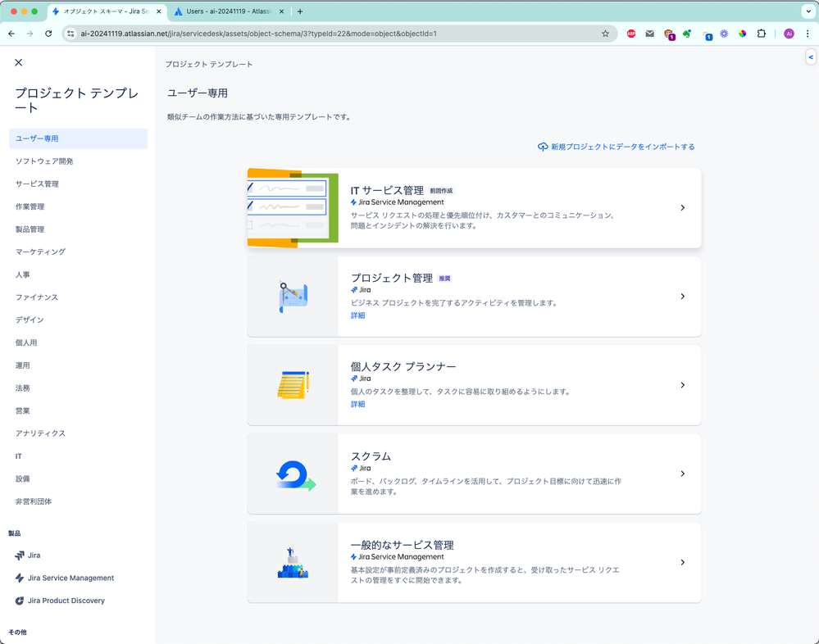819x644 pixels.
Task: Click the illustration on 一般的なサービス管理 card
Action: (x=293, y=563)
